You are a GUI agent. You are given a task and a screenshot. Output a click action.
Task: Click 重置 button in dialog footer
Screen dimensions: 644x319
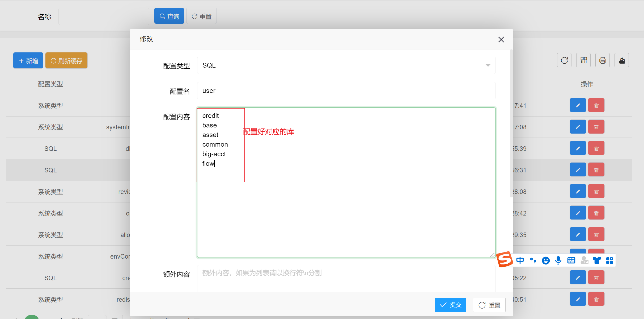click(x=489, y=305)
